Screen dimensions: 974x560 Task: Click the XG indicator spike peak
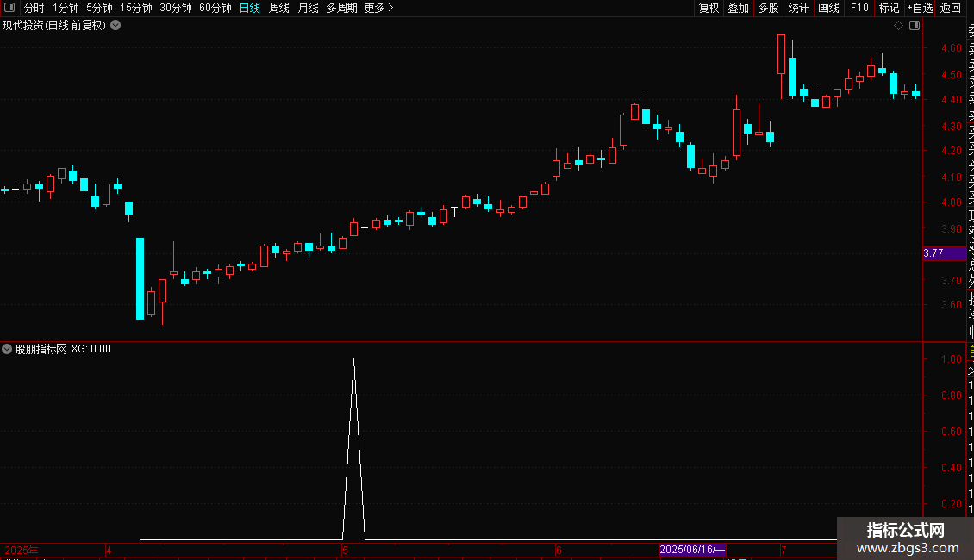tap(354, 359)
